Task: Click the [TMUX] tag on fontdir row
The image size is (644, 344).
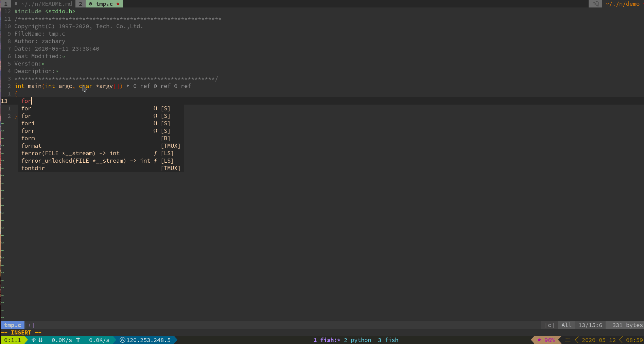Action: click(x=171, y=168)
